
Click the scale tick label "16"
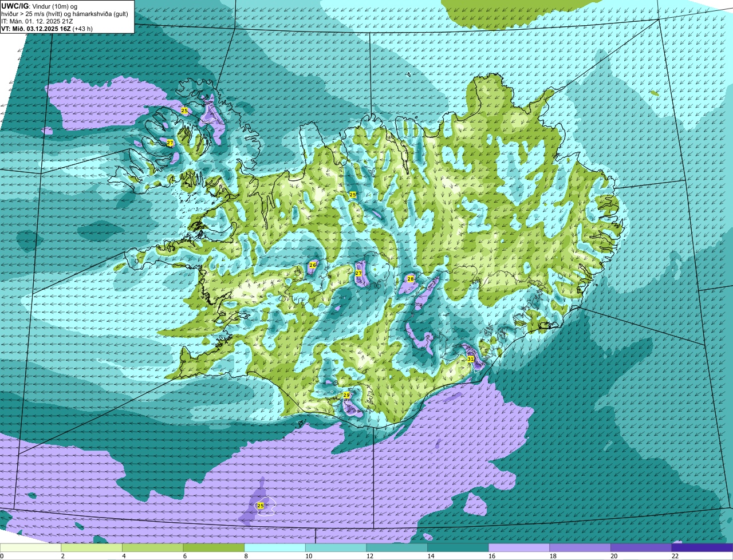tap(492, 556)
